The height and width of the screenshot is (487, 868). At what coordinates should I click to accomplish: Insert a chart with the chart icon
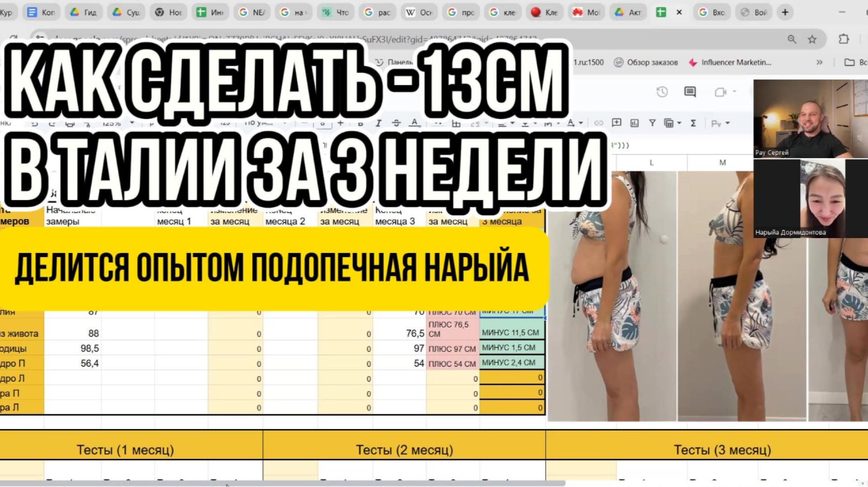click(x=634, y=123)
